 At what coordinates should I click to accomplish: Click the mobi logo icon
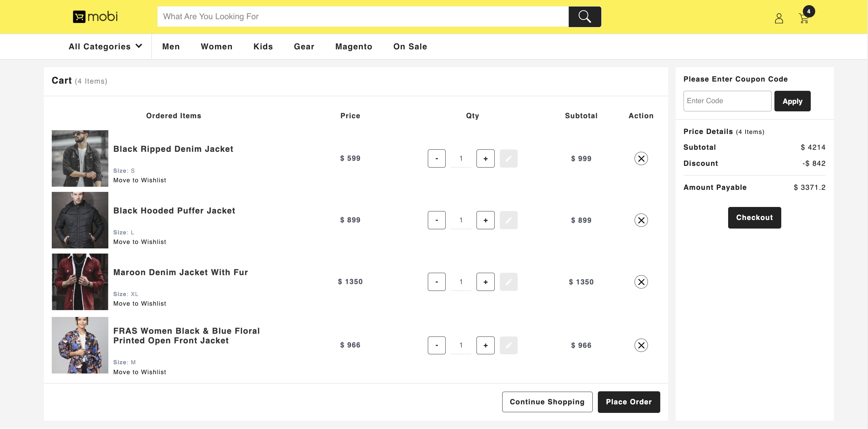pyautogui.click(x=80, y=16)
